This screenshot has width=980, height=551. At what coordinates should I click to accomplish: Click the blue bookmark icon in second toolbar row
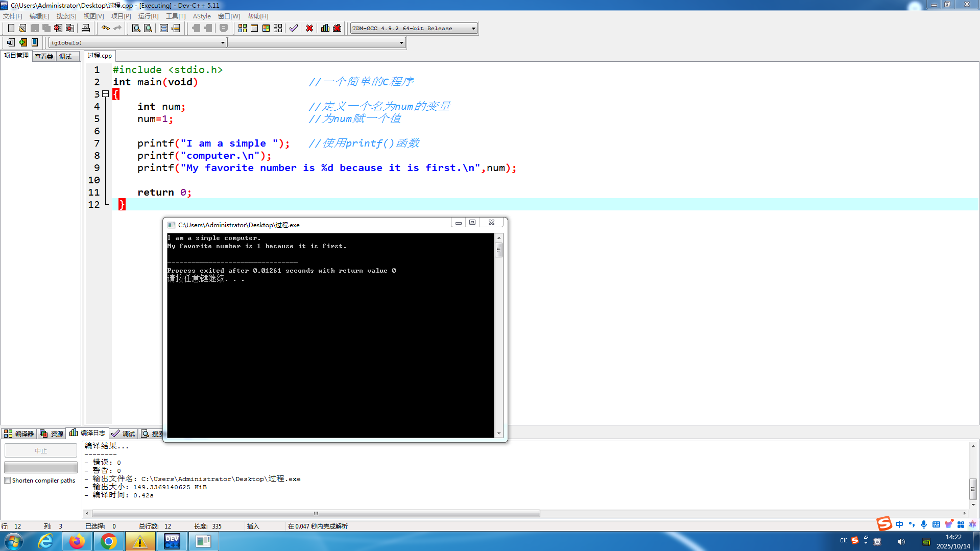coord(35,42)
